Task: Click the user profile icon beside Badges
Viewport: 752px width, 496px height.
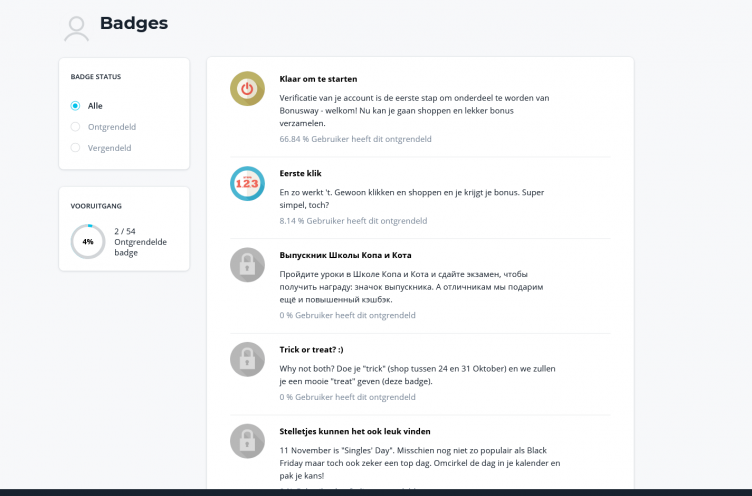Action: pos(77,28)
